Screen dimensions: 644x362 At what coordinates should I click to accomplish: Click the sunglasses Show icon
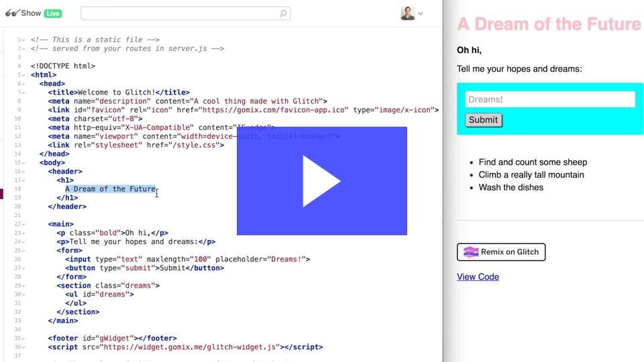[x=12, y=13]
